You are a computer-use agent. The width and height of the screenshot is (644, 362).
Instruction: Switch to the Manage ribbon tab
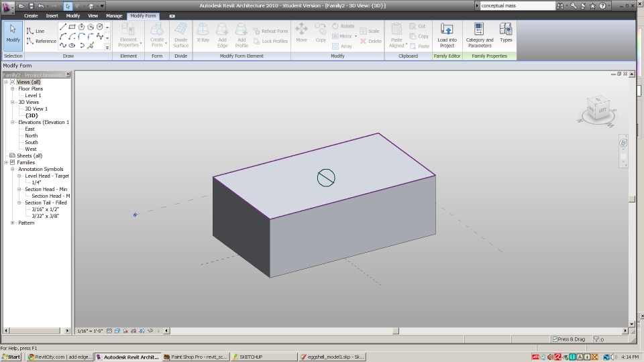(x=114, y=15)
